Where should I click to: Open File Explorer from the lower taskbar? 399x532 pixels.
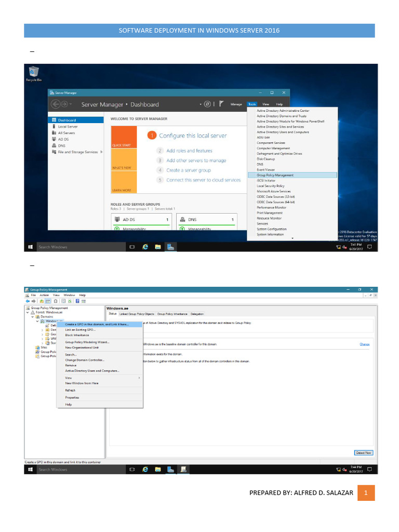click(157, 469)
